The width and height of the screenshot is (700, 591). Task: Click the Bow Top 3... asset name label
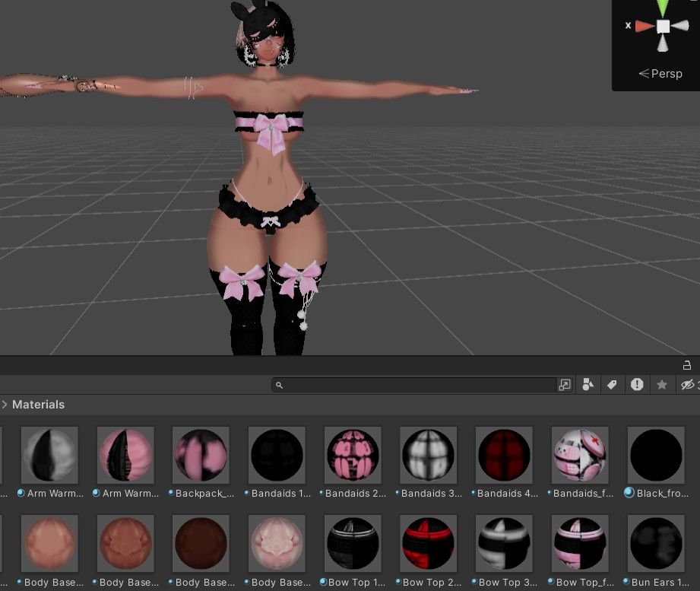[x=508, y=582]
